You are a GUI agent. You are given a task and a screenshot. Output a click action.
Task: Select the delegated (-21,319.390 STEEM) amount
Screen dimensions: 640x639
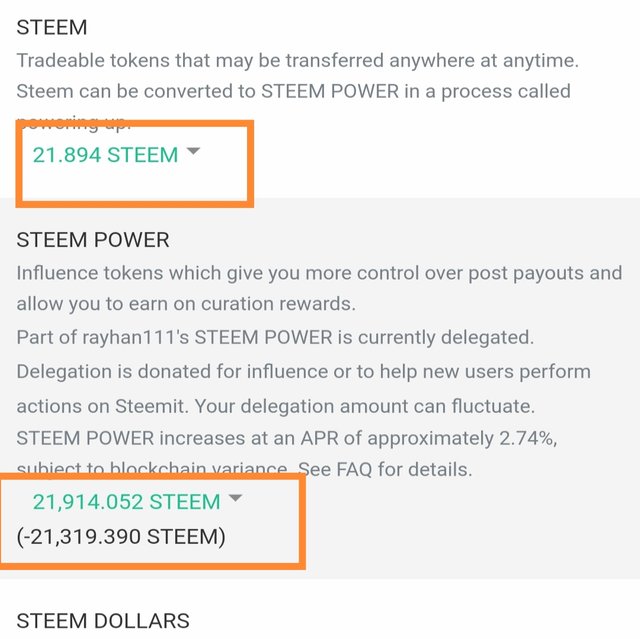point(121,536)
